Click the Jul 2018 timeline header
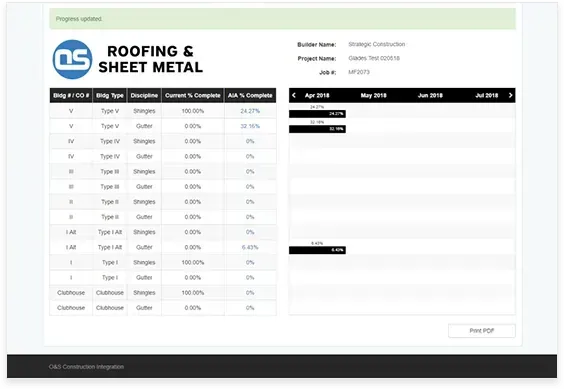This screenshot has height=389, width=564. point(487,95)
